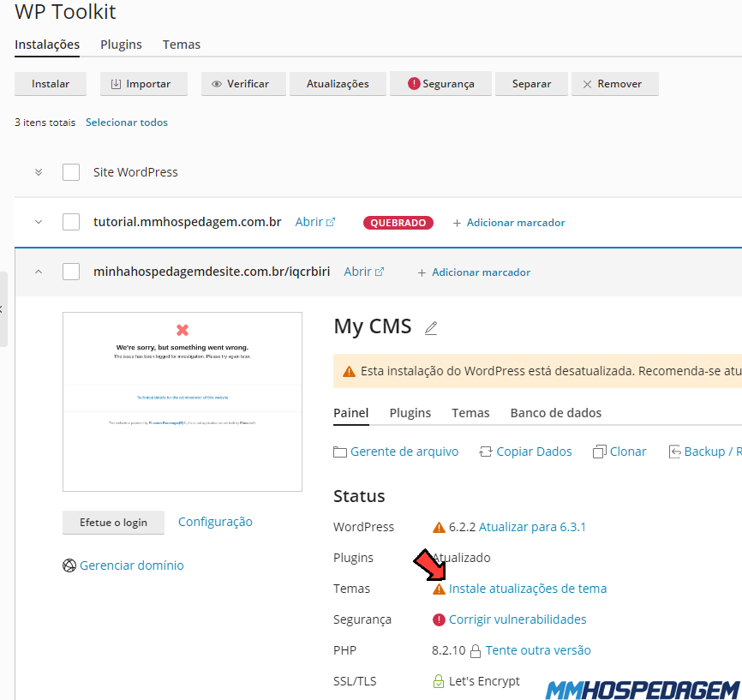
Task: Click the warning icon beside WordPress 6.2.2
Action: click(439, 527)
